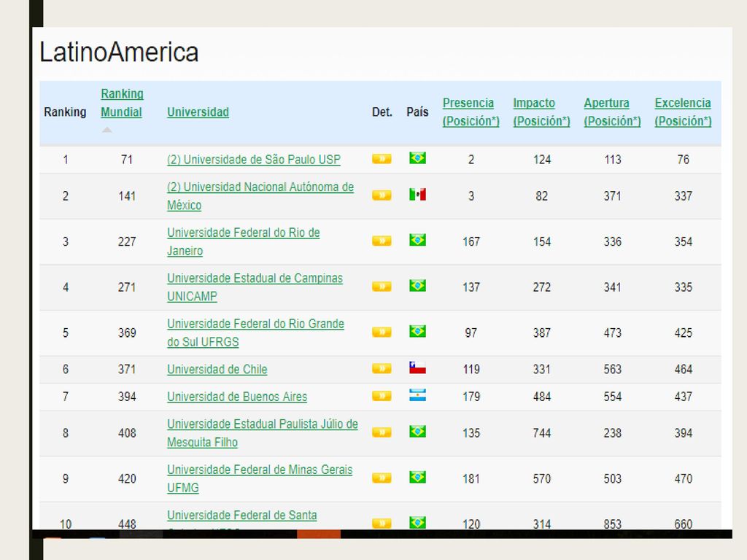Select Excelencia value 76
The height and width of the screenshot is (560, 747).
[x=683, y=160]
